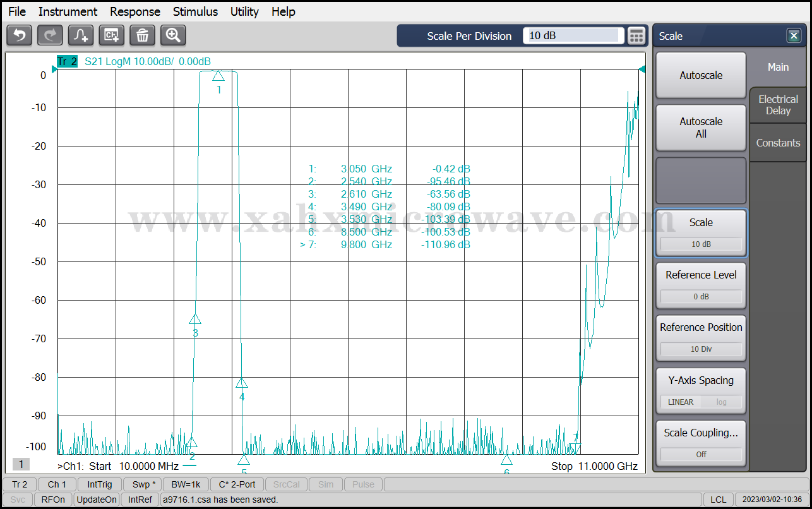Click the BW=1k status bar button

pos(186,484)
